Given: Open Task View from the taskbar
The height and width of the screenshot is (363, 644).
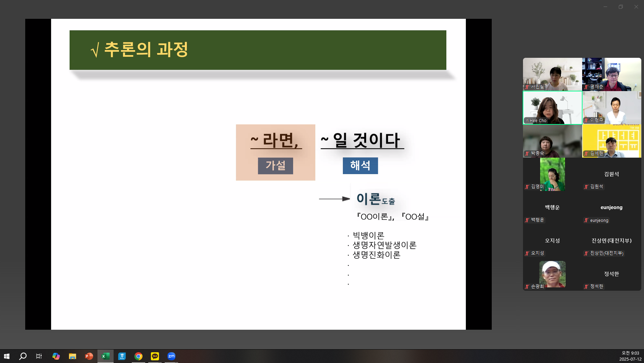Looking at the screenshot, I should (x=39, y=356).
